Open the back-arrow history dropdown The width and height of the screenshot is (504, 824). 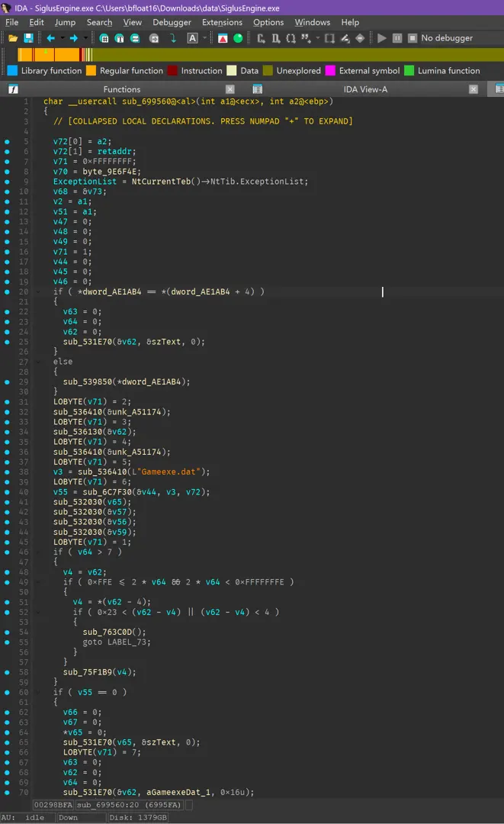(63, 38)
